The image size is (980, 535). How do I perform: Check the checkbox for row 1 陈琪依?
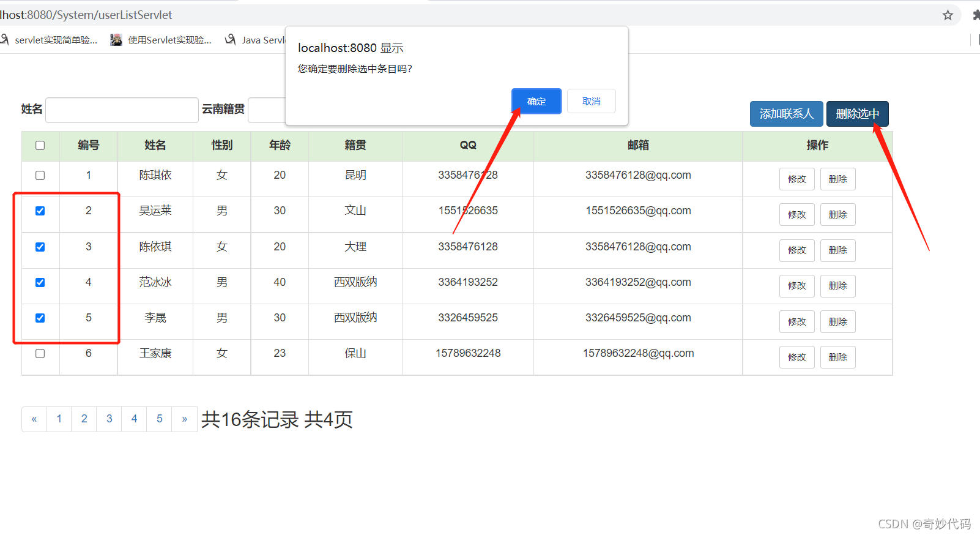point(40,176)
